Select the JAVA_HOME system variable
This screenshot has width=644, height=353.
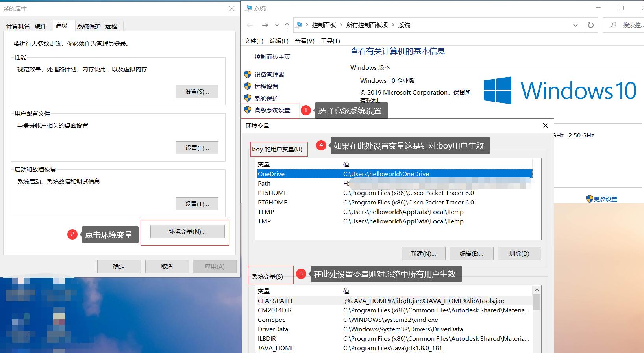394,348
